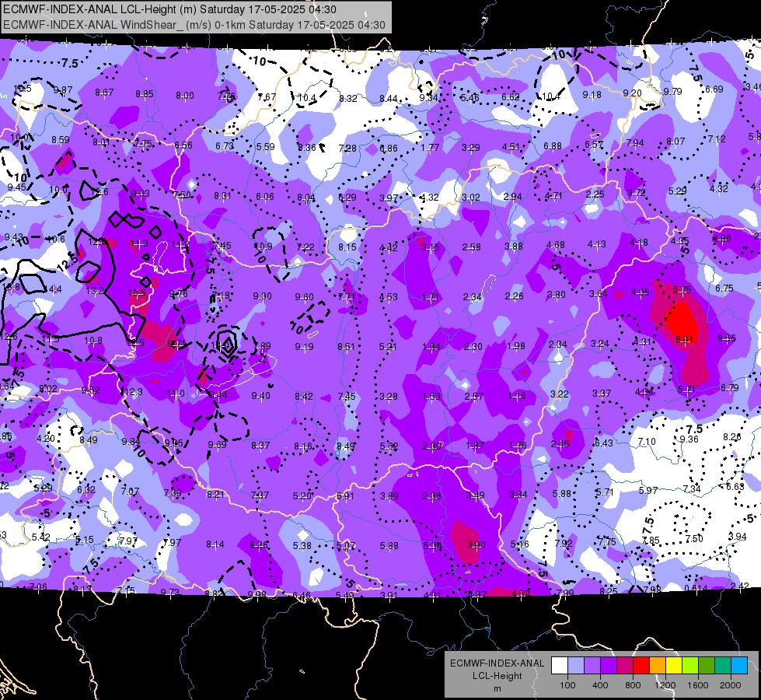Click legend tick value '1200'
Image resolution: width=761 pixels, height=700 pixels.
pos(665,685)
